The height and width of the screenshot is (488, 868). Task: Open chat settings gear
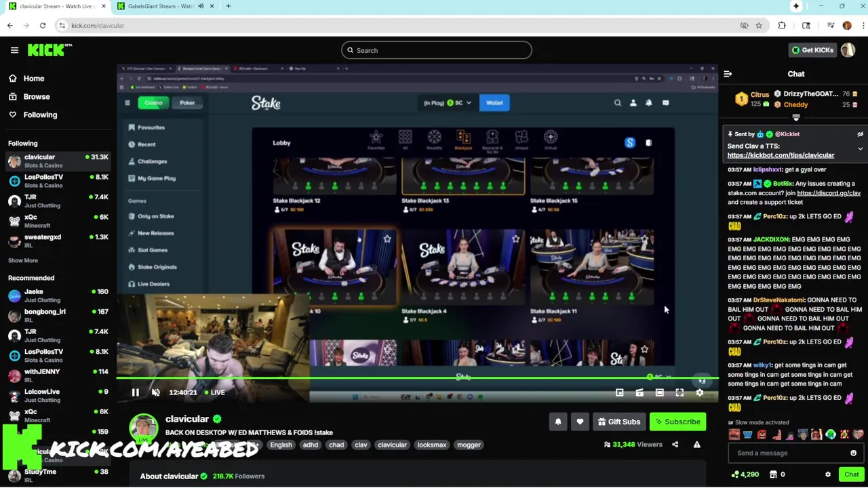(827, 474)
